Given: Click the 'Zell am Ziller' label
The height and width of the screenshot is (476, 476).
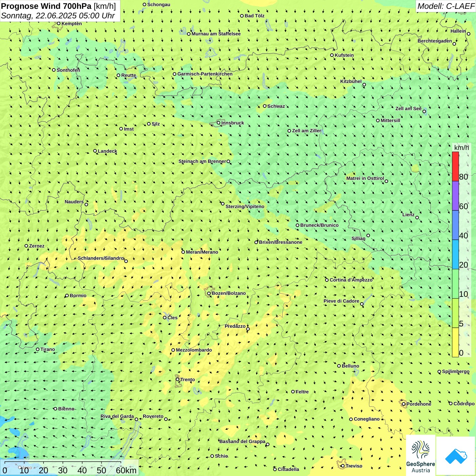Looking at the screenshot, I should (x=307, y=131).
